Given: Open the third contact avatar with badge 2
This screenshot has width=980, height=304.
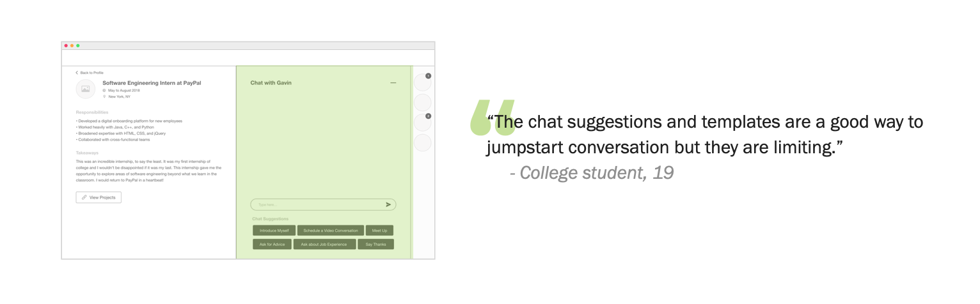Looking at the screenshot, I should coord(423,123).
